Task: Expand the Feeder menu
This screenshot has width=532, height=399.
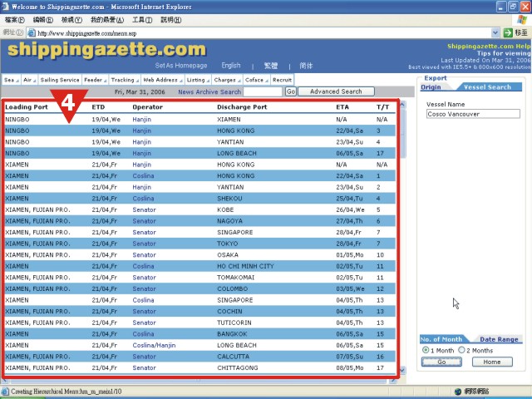Action: coord(95,80)
